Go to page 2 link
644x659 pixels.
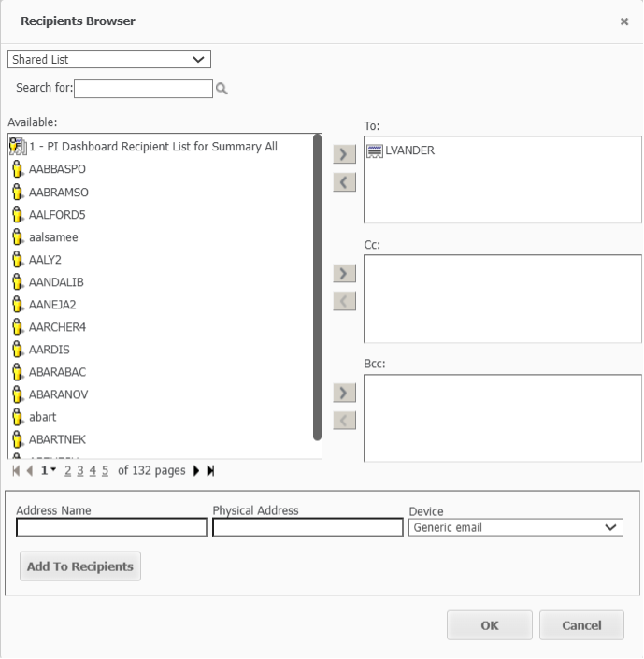click(x=68, y=471)
